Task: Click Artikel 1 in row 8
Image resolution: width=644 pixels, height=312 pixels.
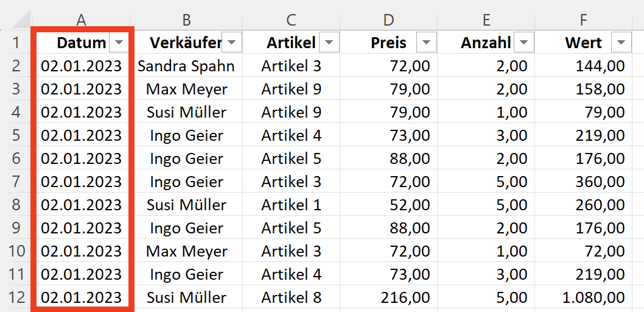Action: tap(291, 204)
